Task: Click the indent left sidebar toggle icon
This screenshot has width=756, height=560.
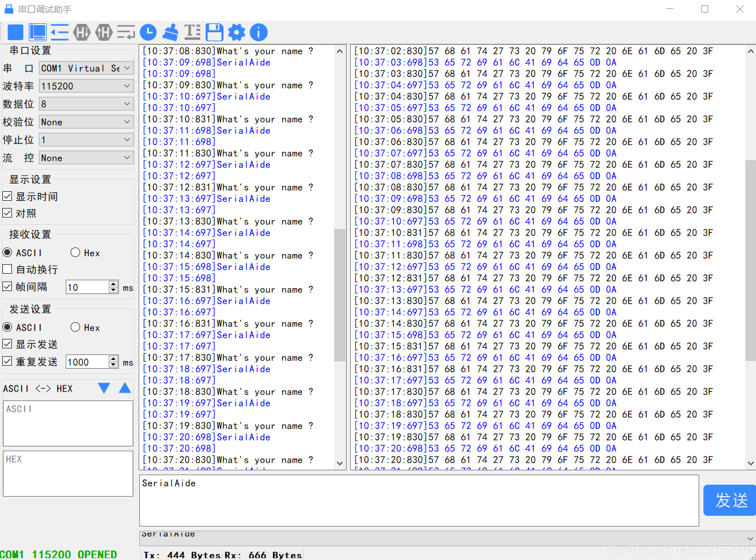Action: (x=60, y=32)
